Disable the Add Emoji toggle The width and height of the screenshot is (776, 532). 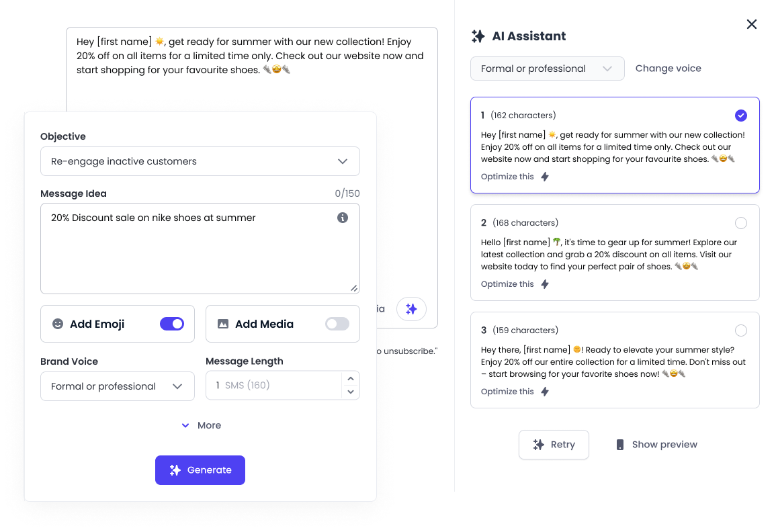pos(172,324)
